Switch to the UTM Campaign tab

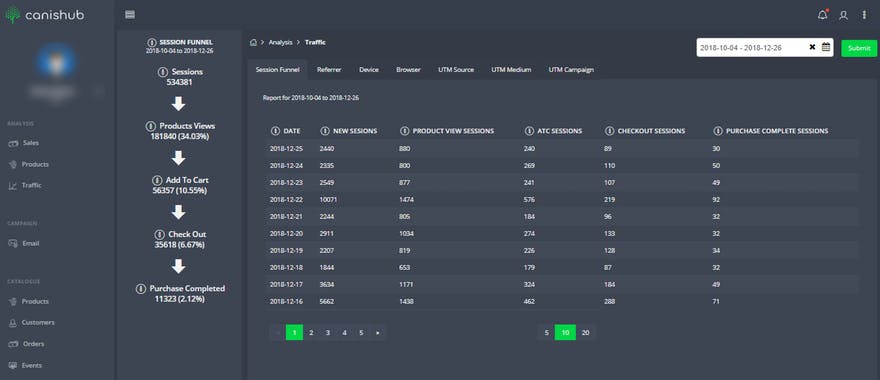point(571,70)
